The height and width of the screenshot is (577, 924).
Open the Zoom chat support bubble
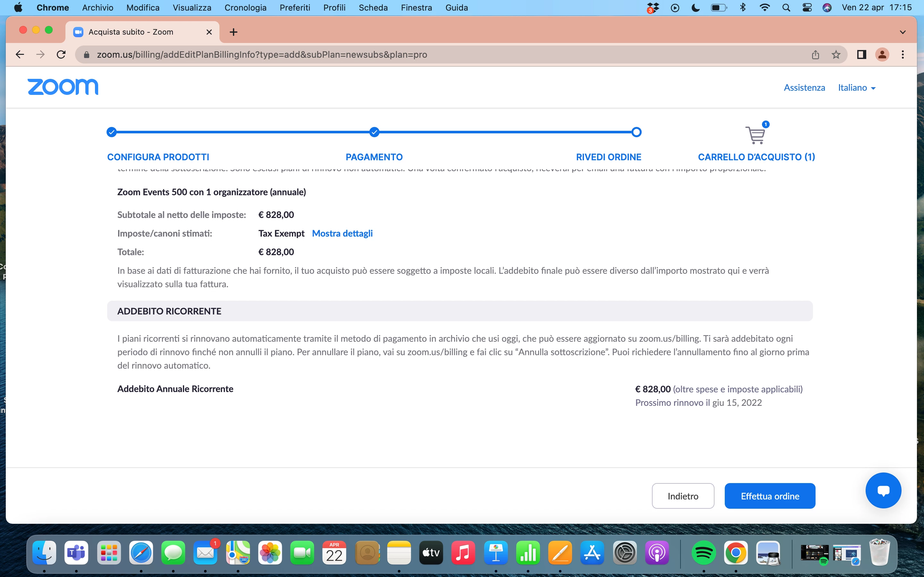[883, 490]
